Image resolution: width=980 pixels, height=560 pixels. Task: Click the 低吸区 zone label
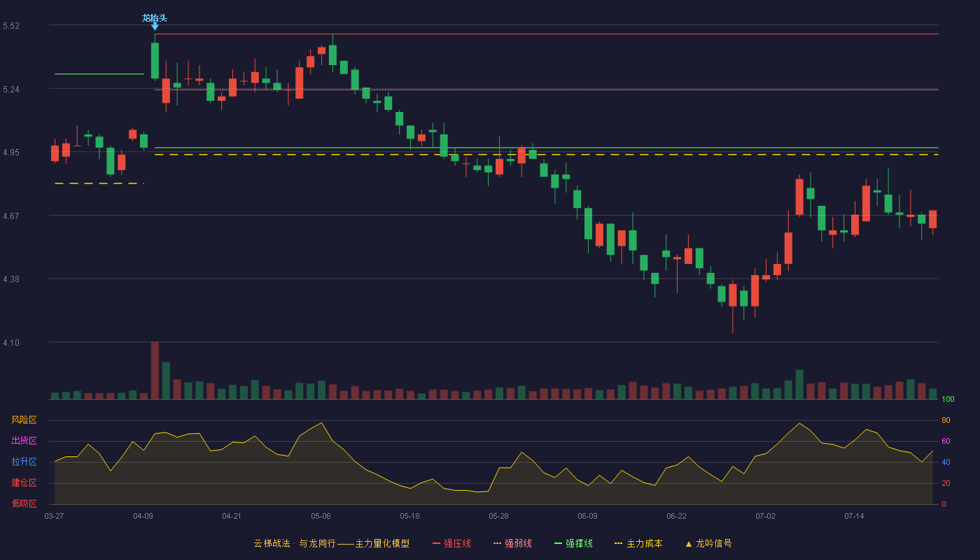pyautogui.click(x=24, y=503)
